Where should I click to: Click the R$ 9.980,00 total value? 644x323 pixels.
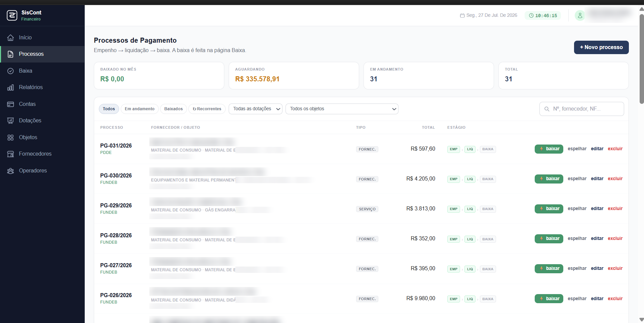coord(421,298)
